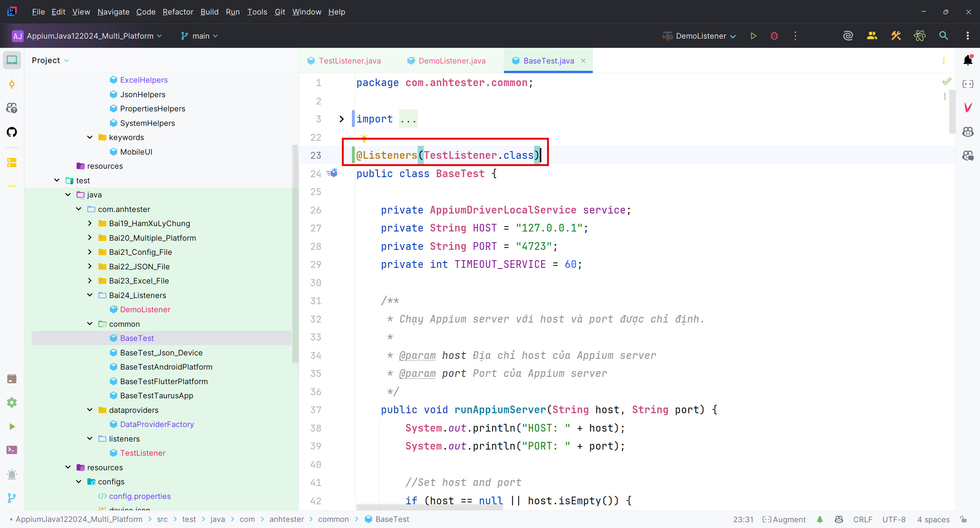Open more run actions menu

coord(795,36)
